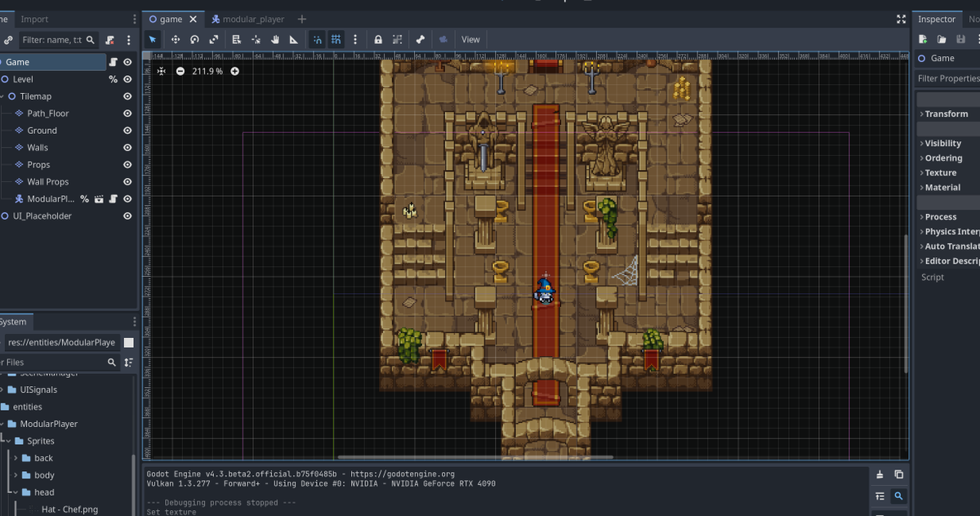Screen dimensions: 980x516
Task: Click the group selected nodes icon
Action: tap(397, 39)
